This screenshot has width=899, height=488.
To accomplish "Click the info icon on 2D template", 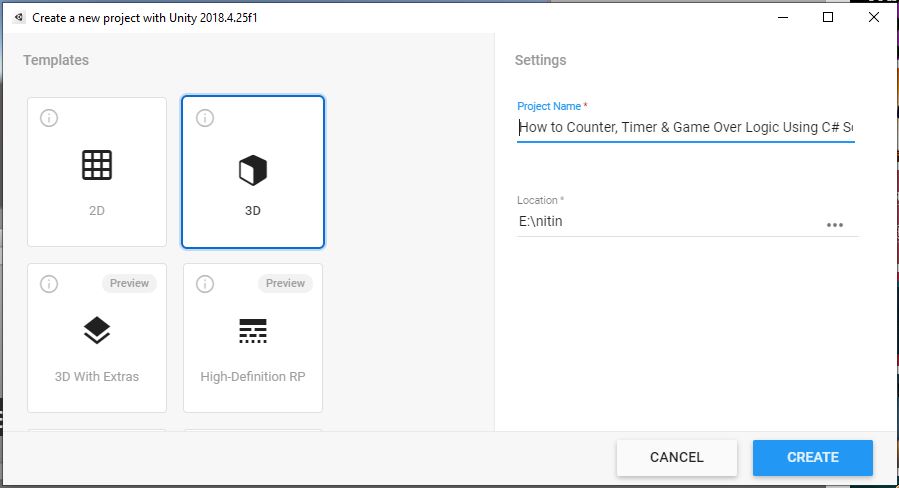I will 49,118.
